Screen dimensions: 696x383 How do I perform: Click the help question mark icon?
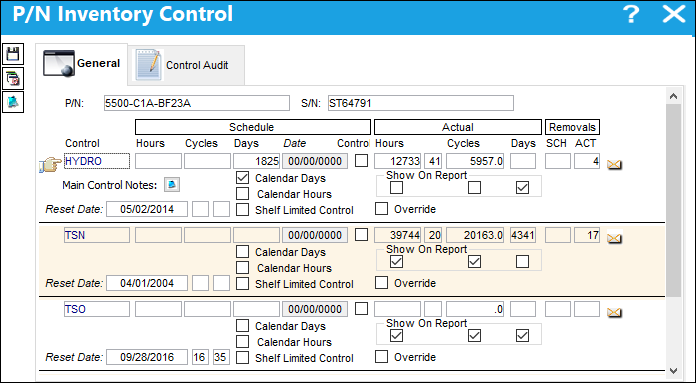coord(631,15)
